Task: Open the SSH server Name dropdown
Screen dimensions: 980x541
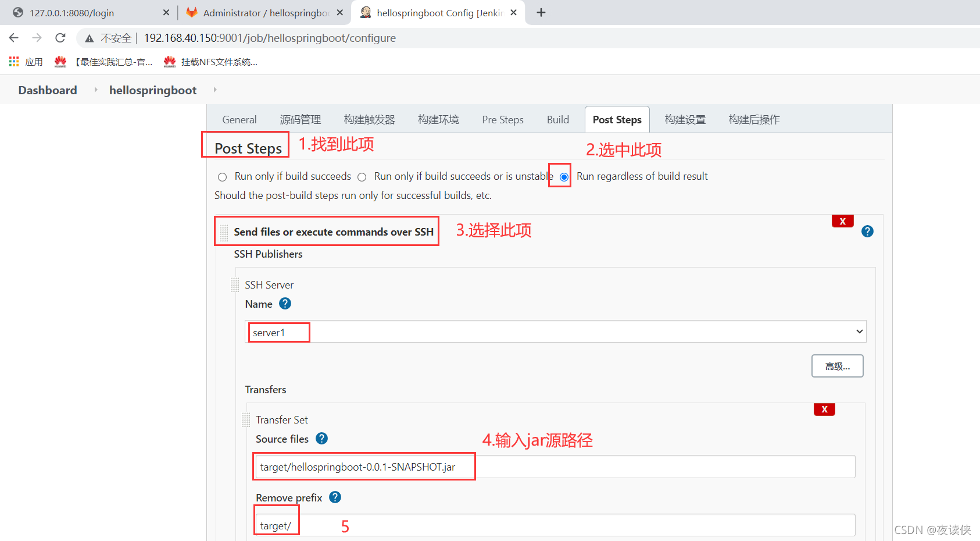Action: (556, 332)
